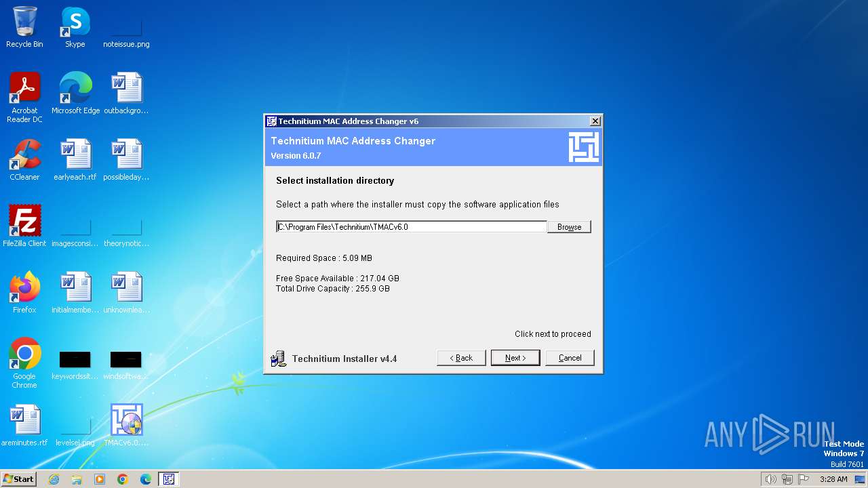The image size is (868, 488).
Task: Select the noteissue.png file on desktop
Action: coord(126,27)
